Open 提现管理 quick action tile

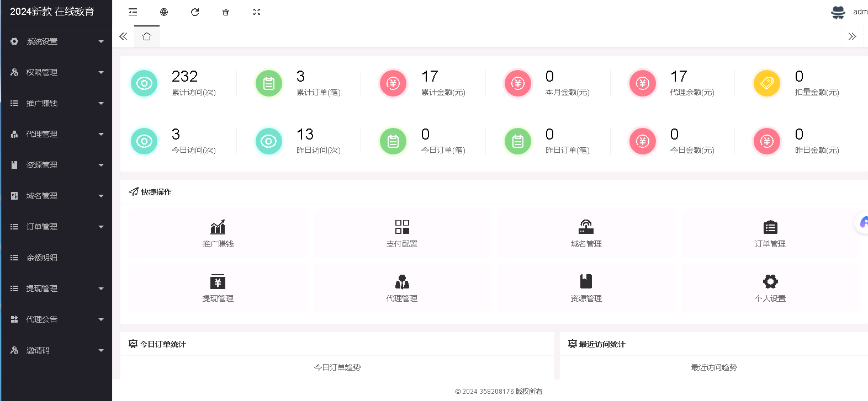coord(218,288)
